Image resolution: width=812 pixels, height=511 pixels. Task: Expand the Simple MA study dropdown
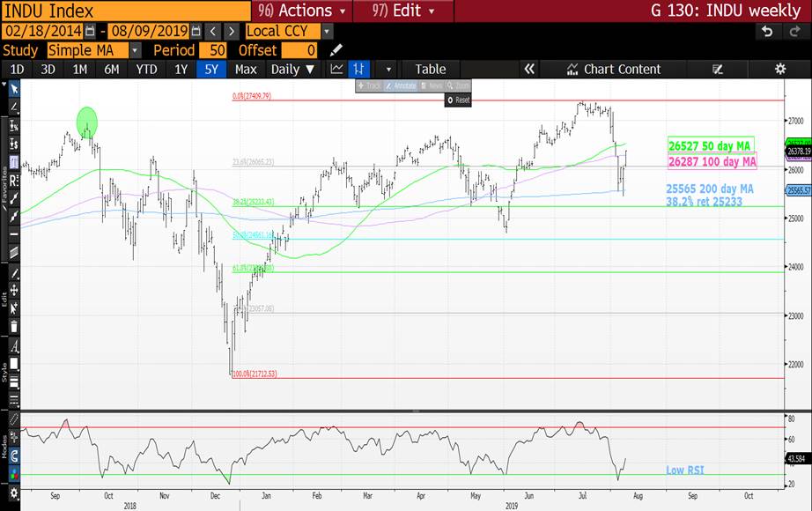pos(135,50)
